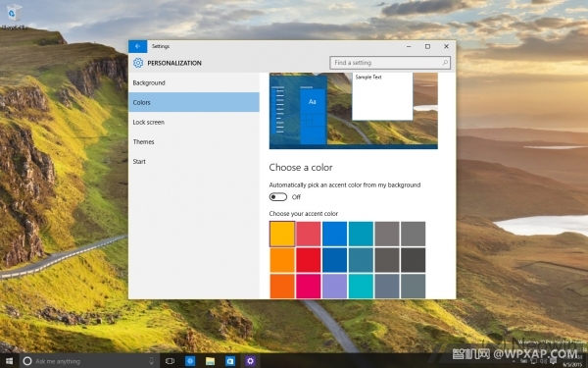Screen dimensions: 588x368
Task: Focus the Find a setting search box
Action: (x=390, y=63)
